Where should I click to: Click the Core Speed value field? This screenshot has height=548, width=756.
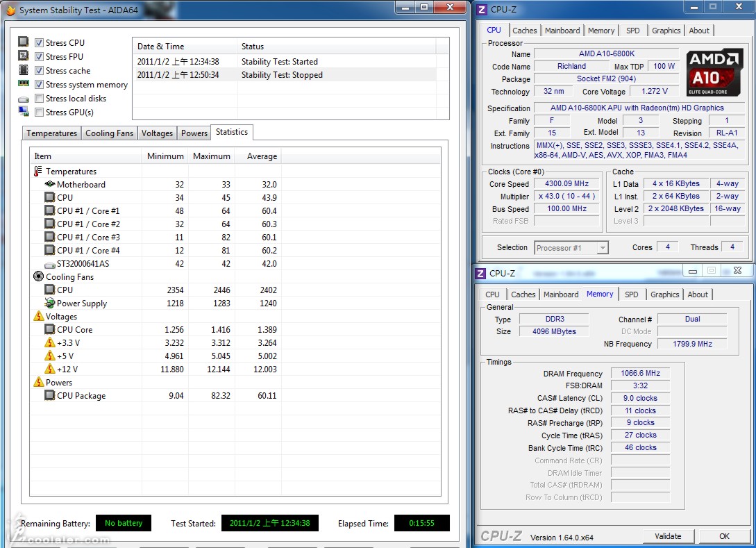566,184
